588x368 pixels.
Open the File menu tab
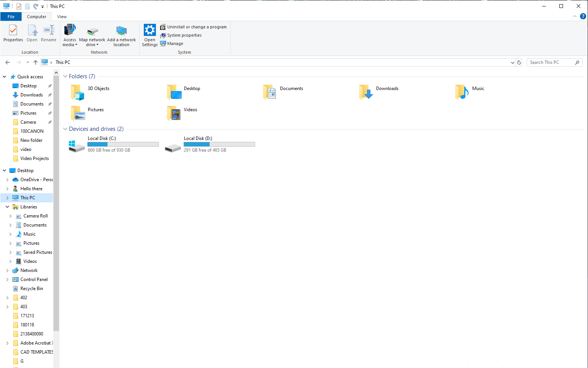(11, 17)
